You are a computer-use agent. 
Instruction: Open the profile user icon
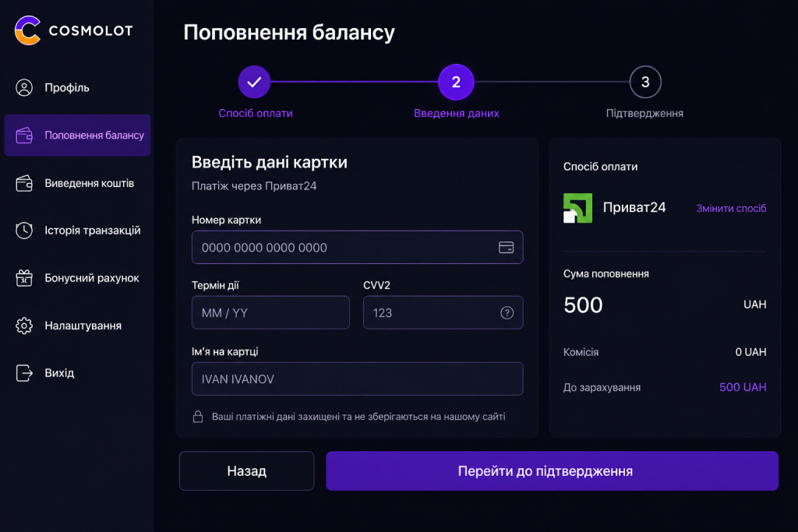[x=24, y=87]
